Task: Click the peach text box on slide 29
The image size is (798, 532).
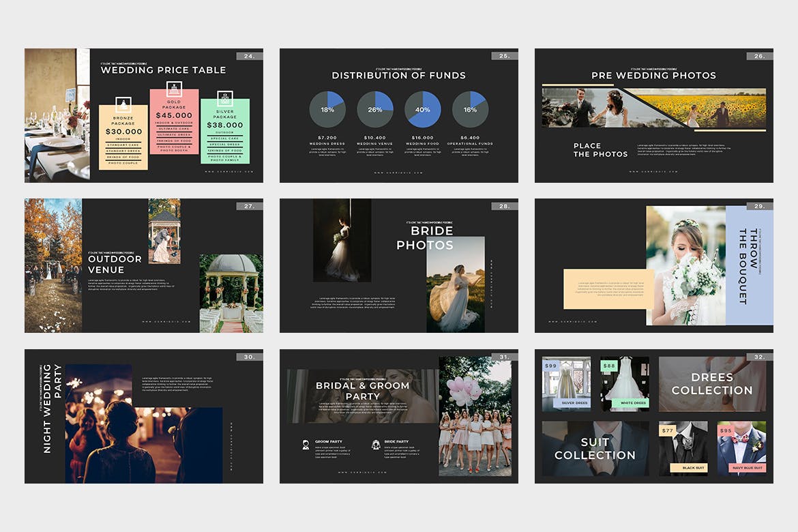Action: coord(607,289)
